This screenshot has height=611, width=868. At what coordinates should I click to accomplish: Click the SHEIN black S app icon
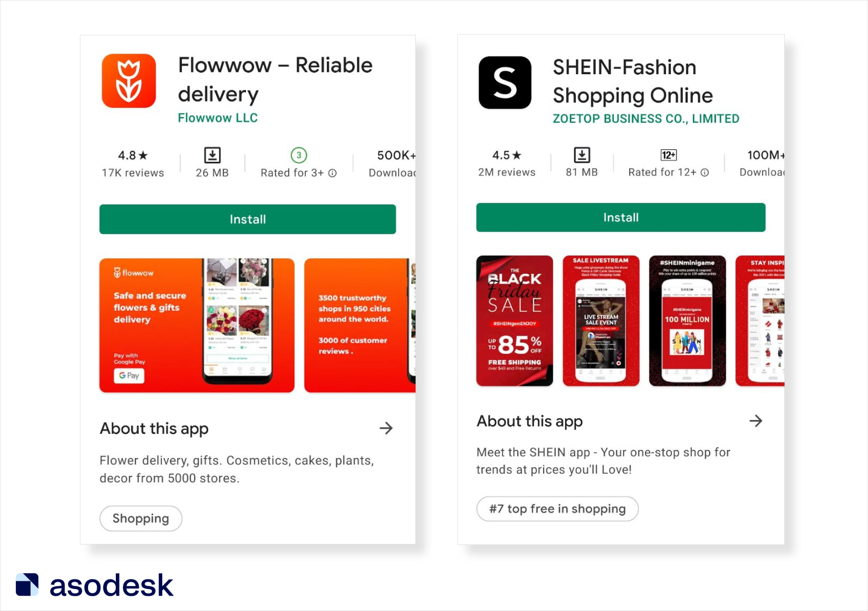coord(505,82)
